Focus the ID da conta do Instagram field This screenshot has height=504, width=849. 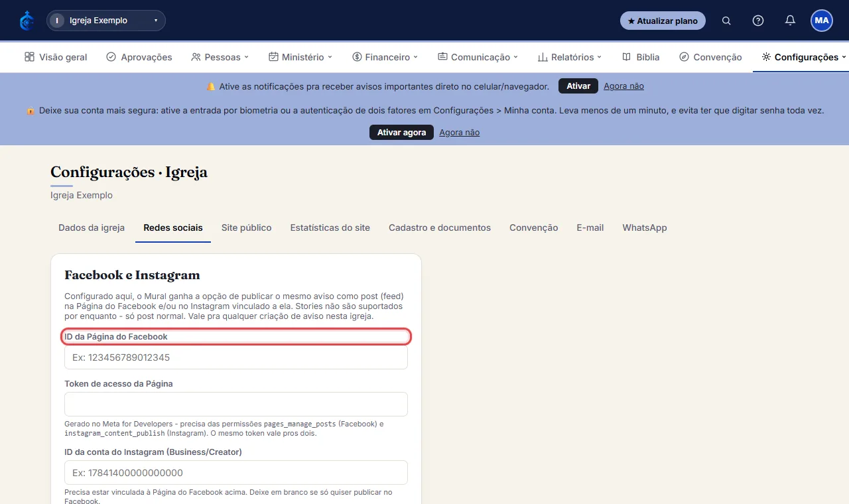click(x=236, y=473)
